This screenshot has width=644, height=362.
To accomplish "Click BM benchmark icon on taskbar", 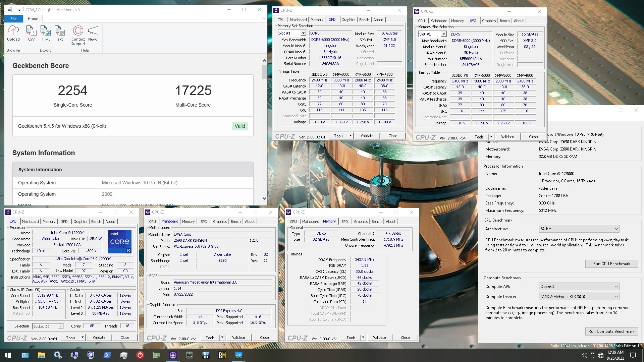I will [x=222, y=355].
